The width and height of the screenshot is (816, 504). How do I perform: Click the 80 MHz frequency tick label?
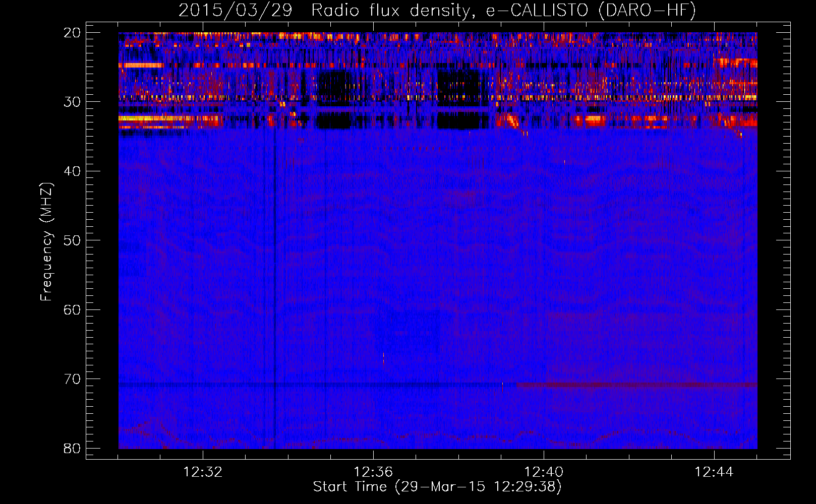coord(72,448)
